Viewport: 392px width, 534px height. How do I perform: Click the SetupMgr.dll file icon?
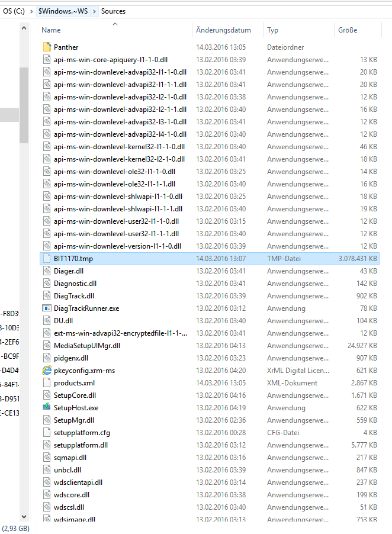(47, 420)
